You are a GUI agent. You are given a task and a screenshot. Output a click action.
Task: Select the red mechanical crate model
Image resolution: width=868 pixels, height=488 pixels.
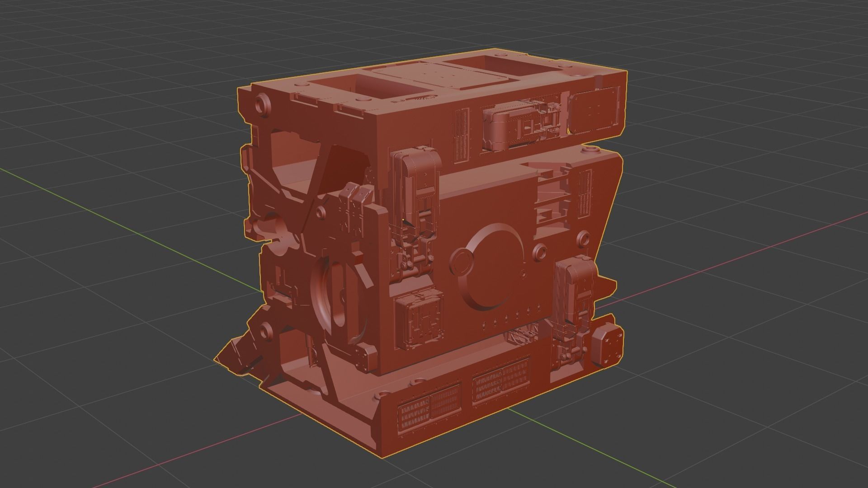coord(420,253)
